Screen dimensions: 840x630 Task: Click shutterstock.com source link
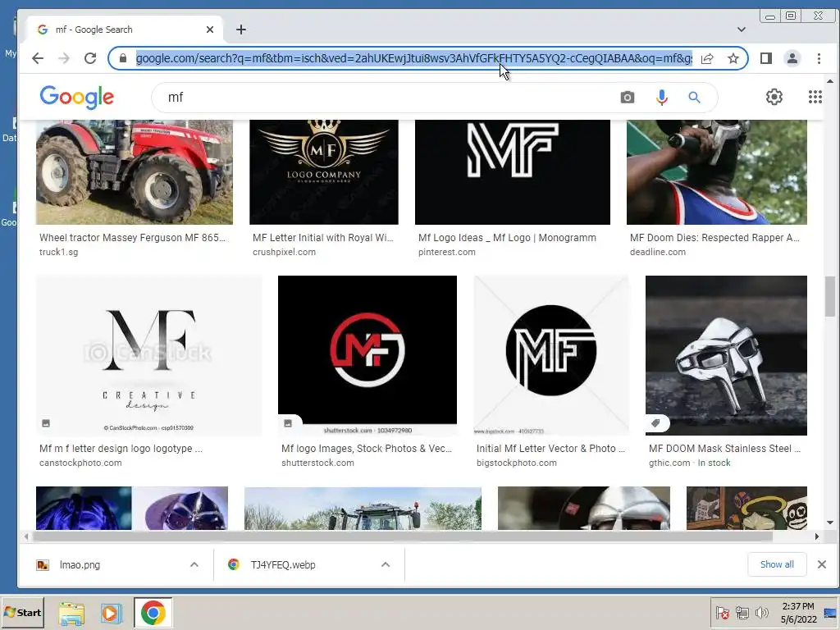(317, 463)
